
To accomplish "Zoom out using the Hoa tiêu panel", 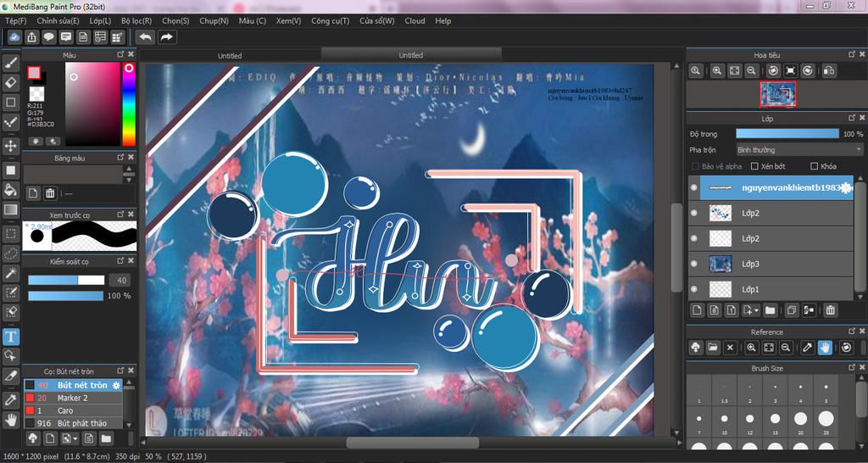I will point(751,70).
